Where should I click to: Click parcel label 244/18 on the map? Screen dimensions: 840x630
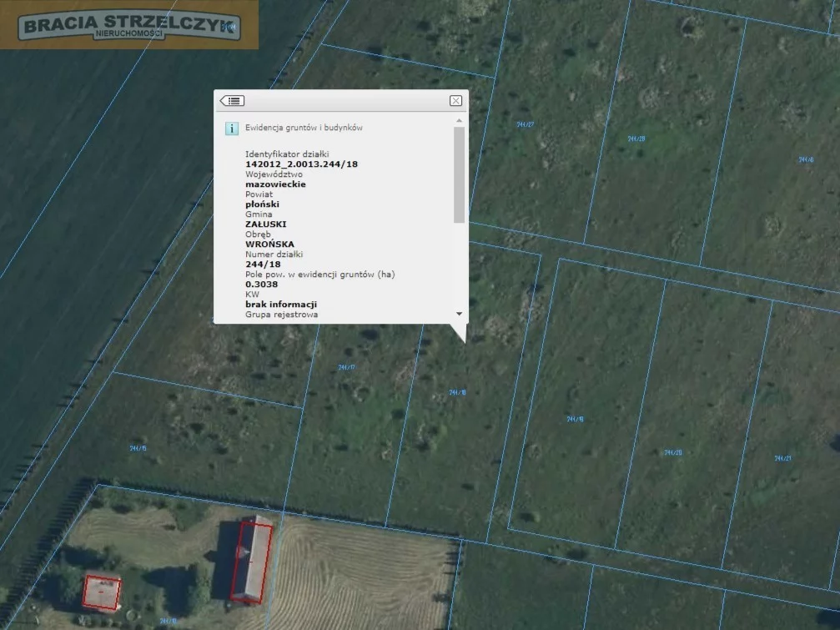[457, 392]
